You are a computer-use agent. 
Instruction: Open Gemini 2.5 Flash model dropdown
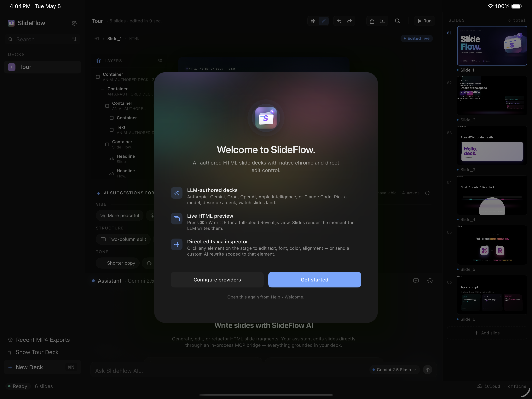(x=394, y=370)
